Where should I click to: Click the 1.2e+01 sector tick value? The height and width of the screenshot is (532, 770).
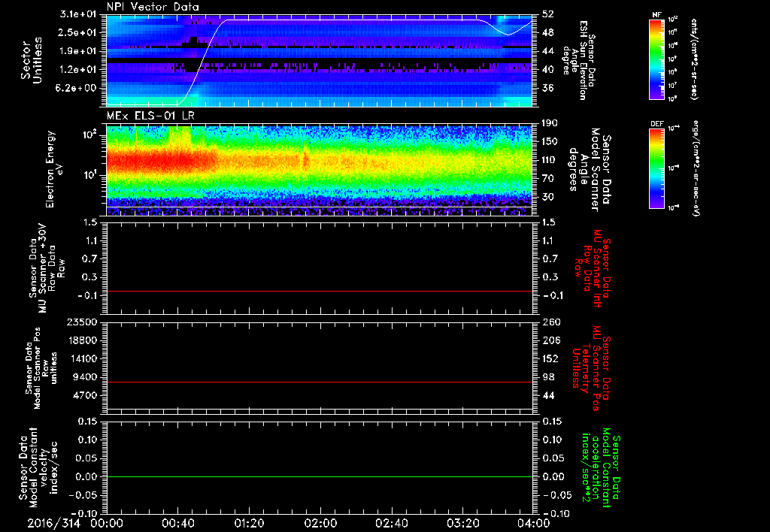click(x=78, y=70)
